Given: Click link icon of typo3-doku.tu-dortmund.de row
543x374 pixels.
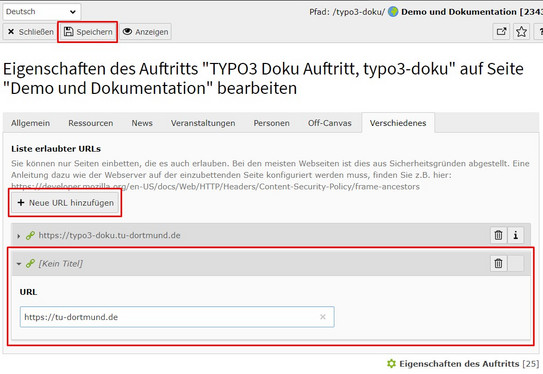Looking at the screenshot, I should (30, 235).
